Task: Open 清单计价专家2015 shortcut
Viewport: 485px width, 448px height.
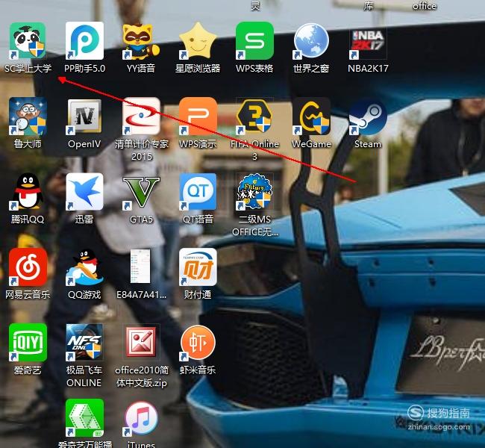Action: 141,116
